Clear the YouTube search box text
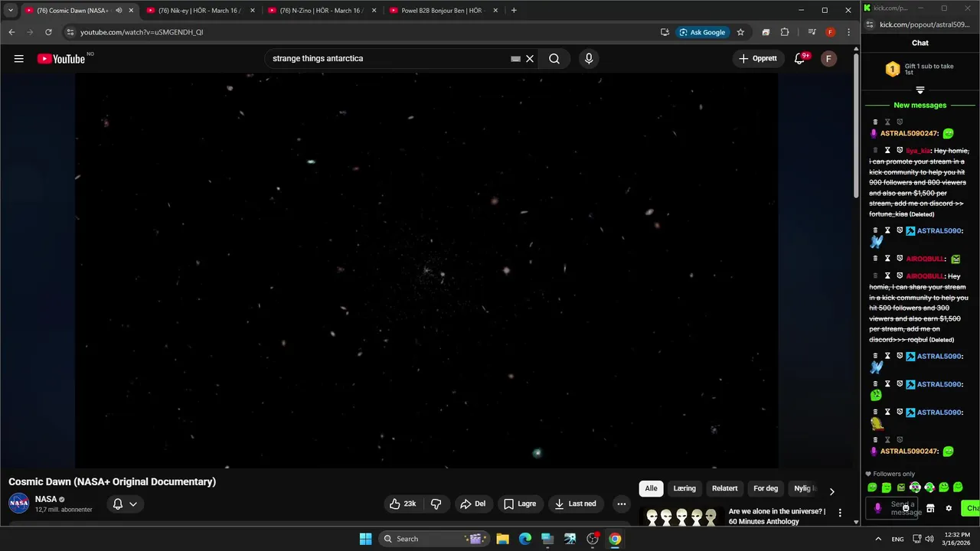Screen dimensions: 980x551 pos(529,58)
